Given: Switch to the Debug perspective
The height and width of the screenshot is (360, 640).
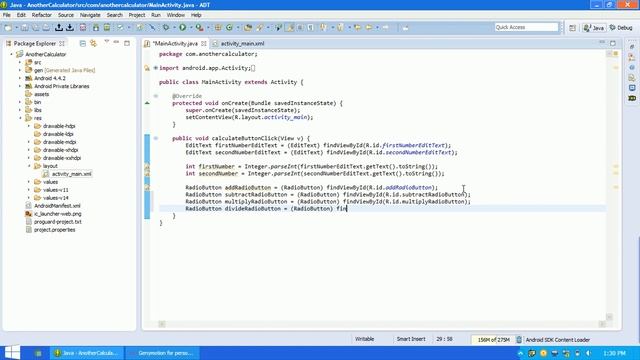Looking at the screenshot, I should click(x=621, y=28).
